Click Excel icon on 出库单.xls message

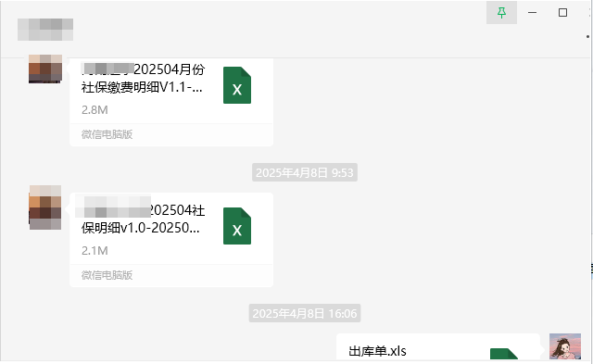(504, 354)
